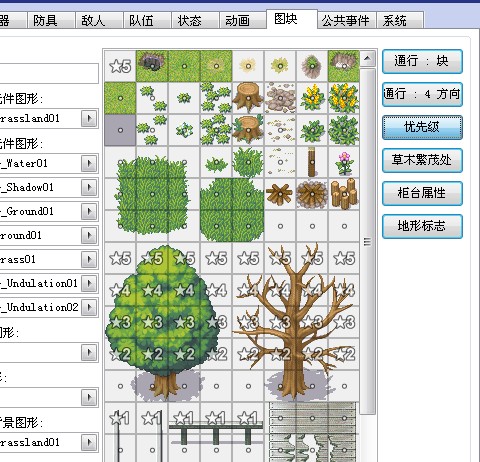Open picker arrow for rass01 graphic
The height and width of the screenshot is (462, 480).
tap(89, 260)
